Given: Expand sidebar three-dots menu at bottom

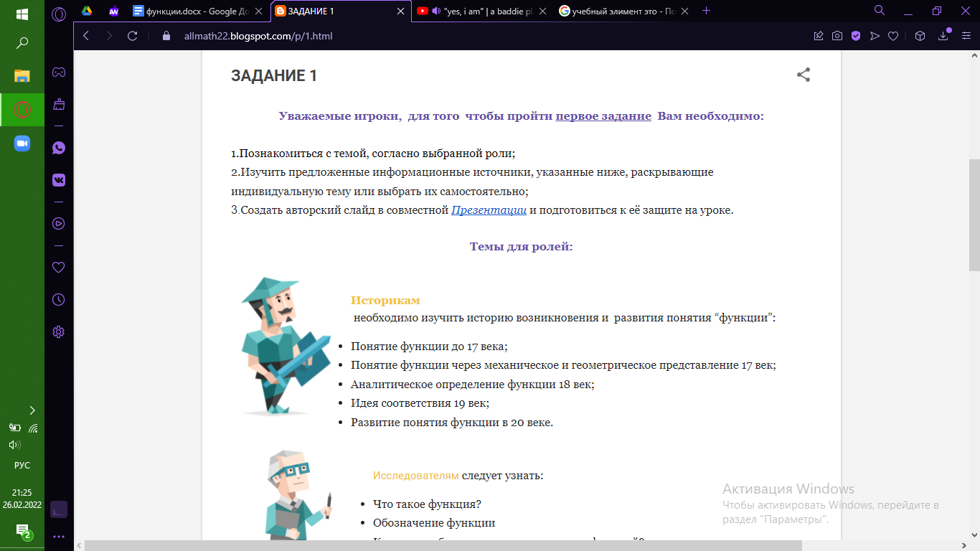Looking at the screenshot, I should point(59,536).
